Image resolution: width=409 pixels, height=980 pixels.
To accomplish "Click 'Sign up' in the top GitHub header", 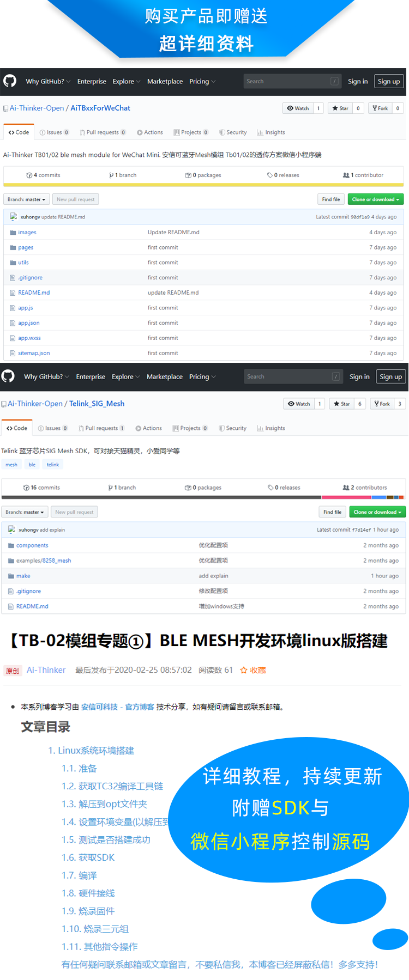I will click(389, 81).
